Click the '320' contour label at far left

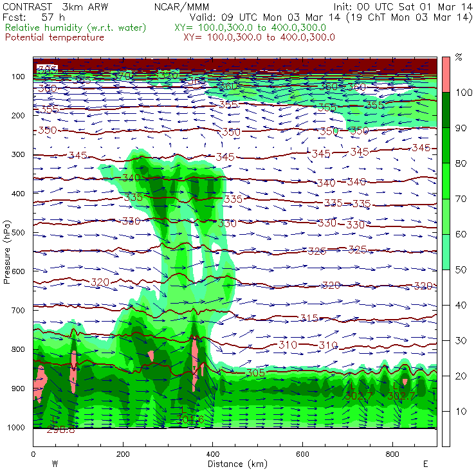pos(100,282)
